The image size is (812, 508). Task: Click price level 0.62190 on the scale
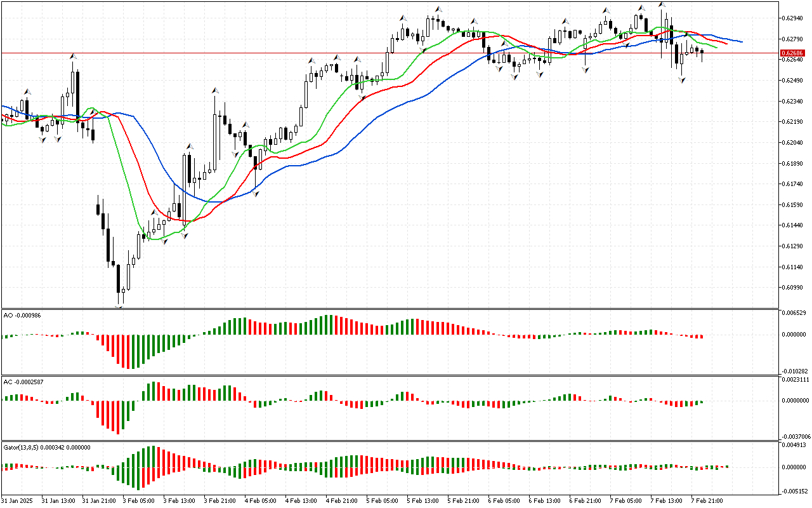(791, 122)
